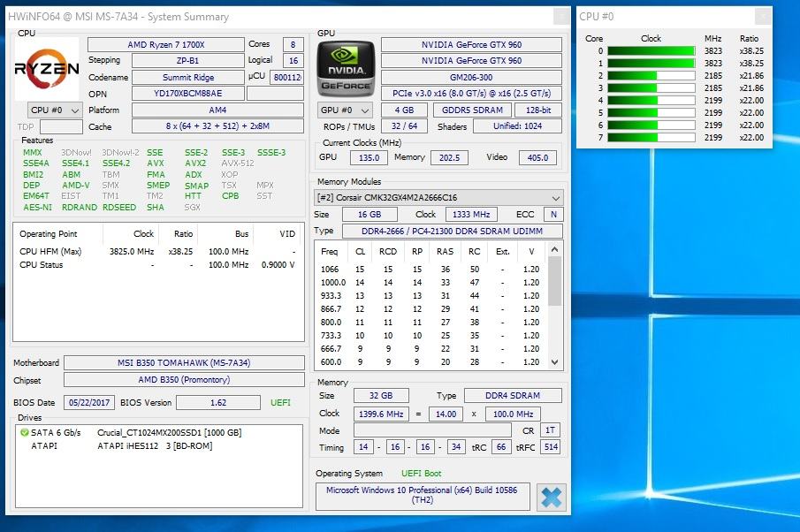Click the Cores value 8

[x=293, y=45]
